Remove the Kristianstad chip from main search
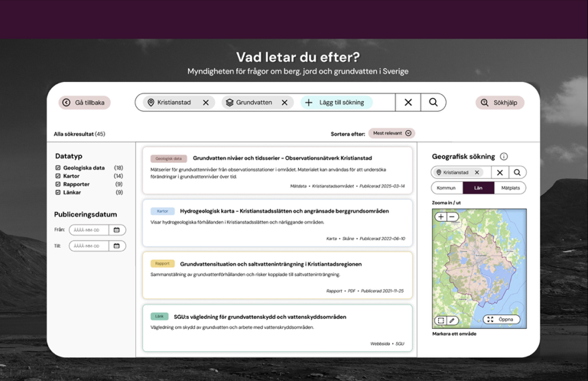 pyautogui.click(x=206, y=103)
